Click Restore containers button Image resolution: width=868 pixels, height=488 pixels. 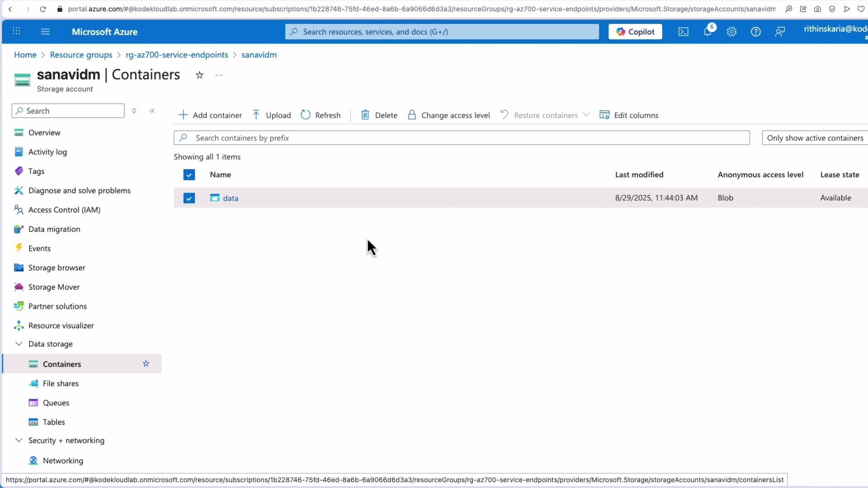(x=539, y=115)
